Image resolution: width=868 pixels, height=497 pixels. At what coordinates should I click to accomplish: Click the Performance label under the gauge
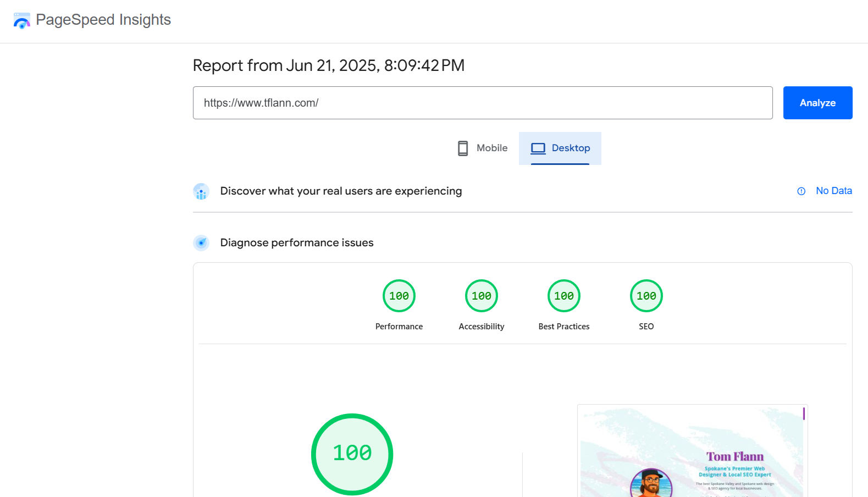pos(399,327)
